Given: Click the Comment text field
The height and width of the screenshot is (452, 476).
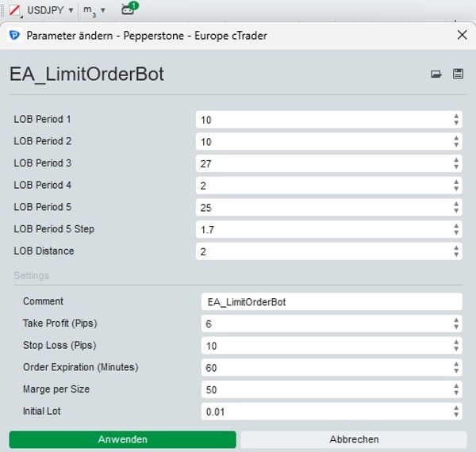Looking at the screenshot, I should [332, 301].
